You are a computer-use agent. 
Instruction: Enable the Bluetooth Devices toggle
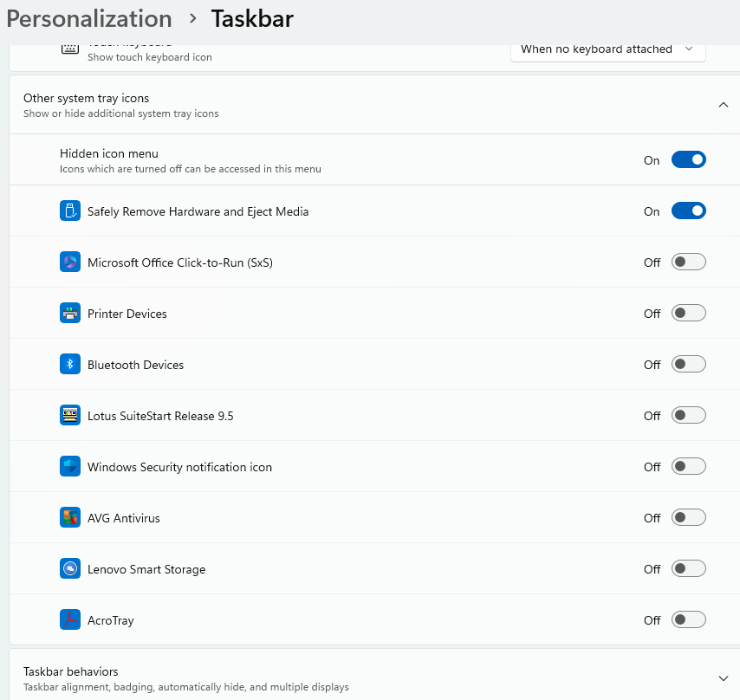pyautogui.click(x=689, y=364)
